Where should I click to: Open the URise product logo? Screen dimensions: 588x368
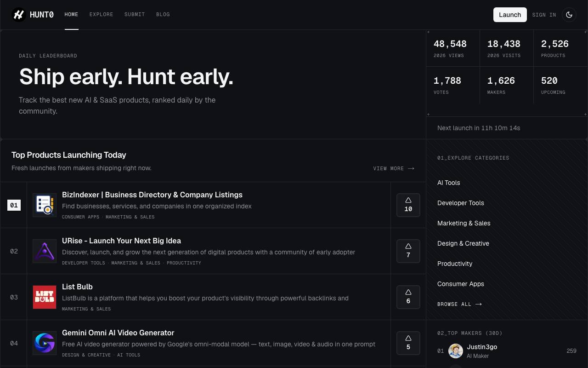(x=45, y=251)
